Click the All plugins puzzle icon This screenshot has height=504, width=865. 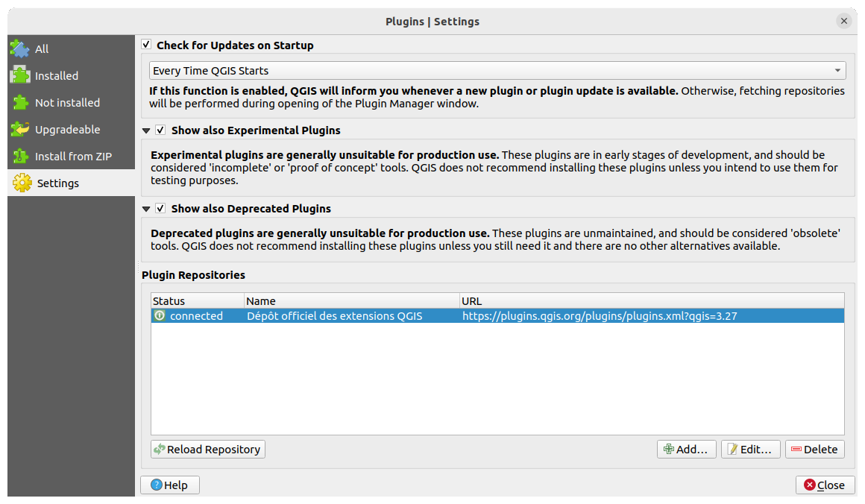20,48
